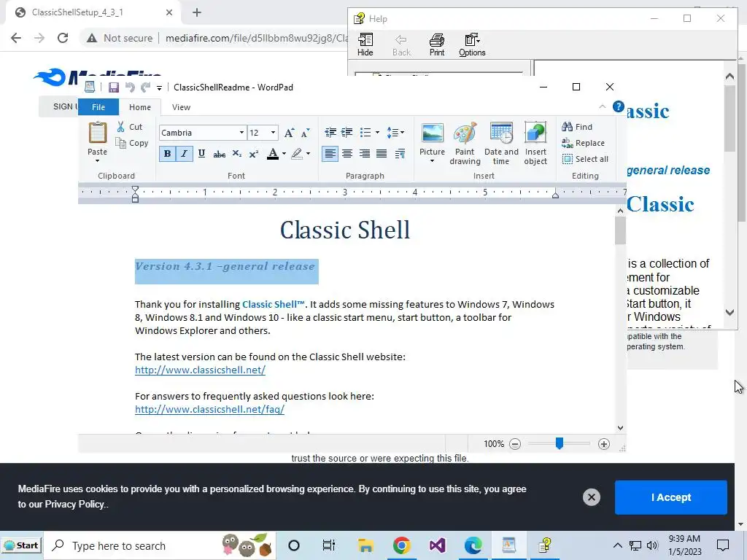The image size is (747, 560).
Task: Click the Paste clipboard icon in WordPad
Action: [x=98, y=133]
